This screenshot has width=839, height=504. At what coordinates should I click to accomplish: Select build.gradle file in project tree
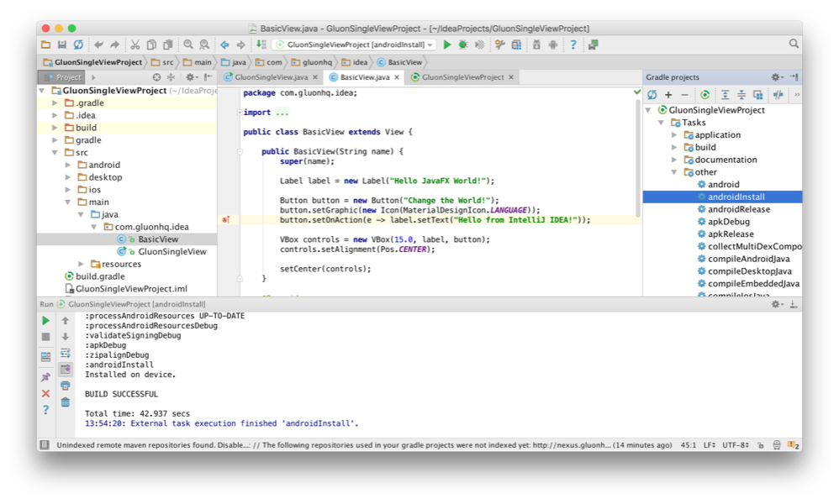click(x=100, y=276)
